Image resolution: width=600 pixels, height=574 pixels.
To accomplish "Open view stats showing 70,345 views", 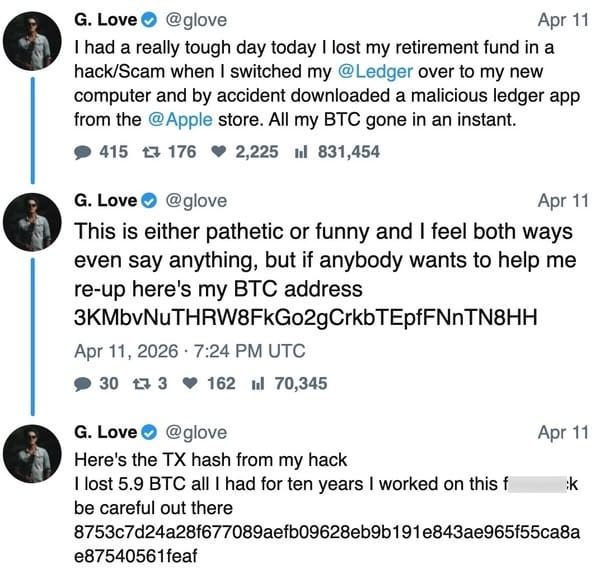I will [258, 383].
